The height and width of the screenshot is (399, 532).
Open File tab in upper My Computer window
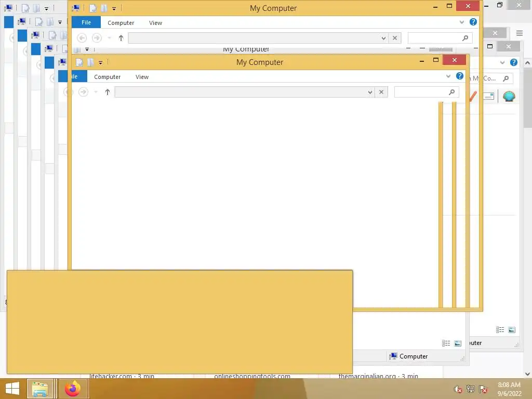click(86, 22)
